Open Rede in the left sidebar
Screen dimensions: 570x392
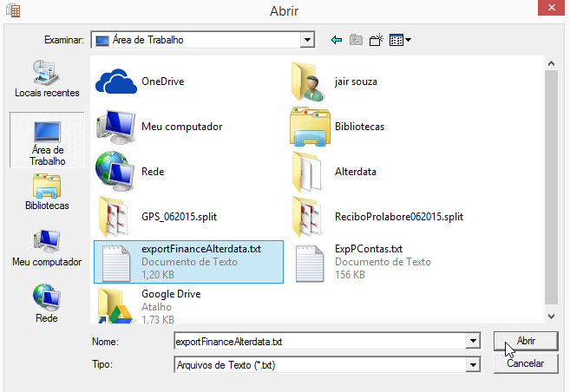coord(47,304)
